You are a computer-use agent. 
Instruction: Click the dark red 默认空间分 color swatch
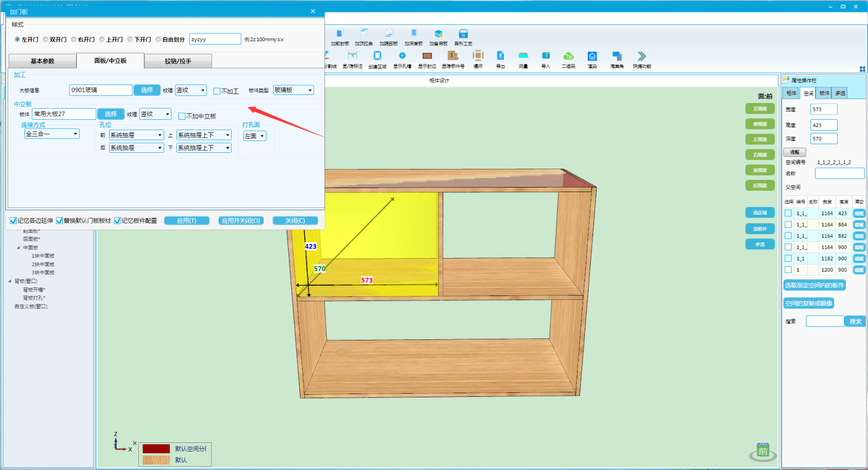[x=156, y=449]
